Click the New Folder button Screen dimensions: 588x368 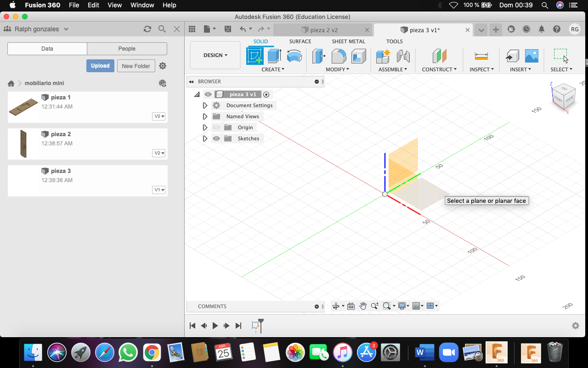click(136, 66)
